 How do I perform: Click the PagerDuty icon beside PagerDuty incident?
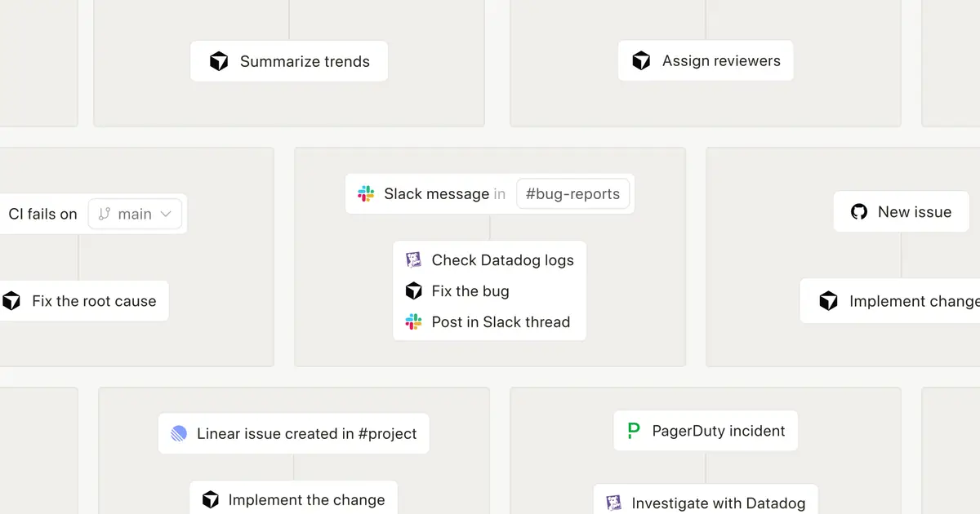(634, 431)
